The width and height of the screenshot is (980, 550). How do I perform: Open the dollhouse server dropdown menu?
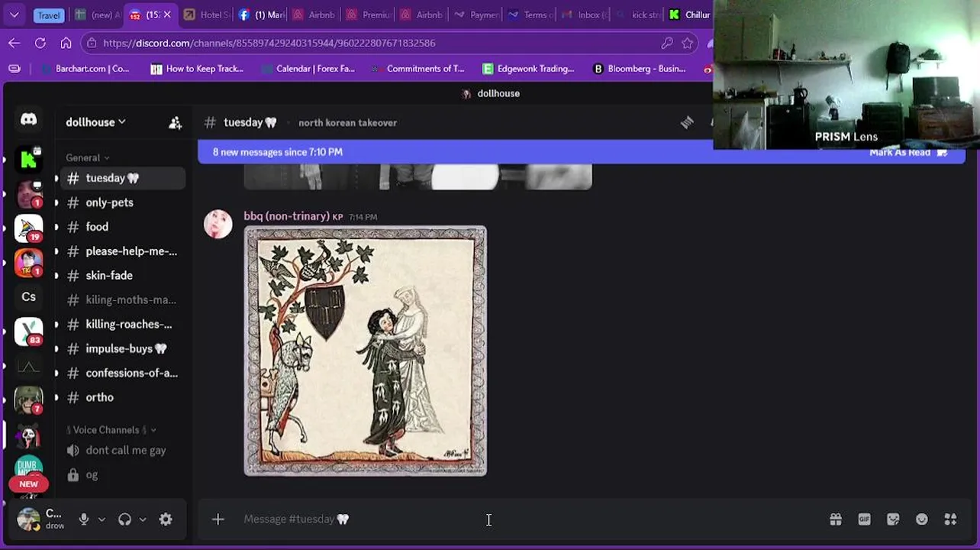point(95,122)
